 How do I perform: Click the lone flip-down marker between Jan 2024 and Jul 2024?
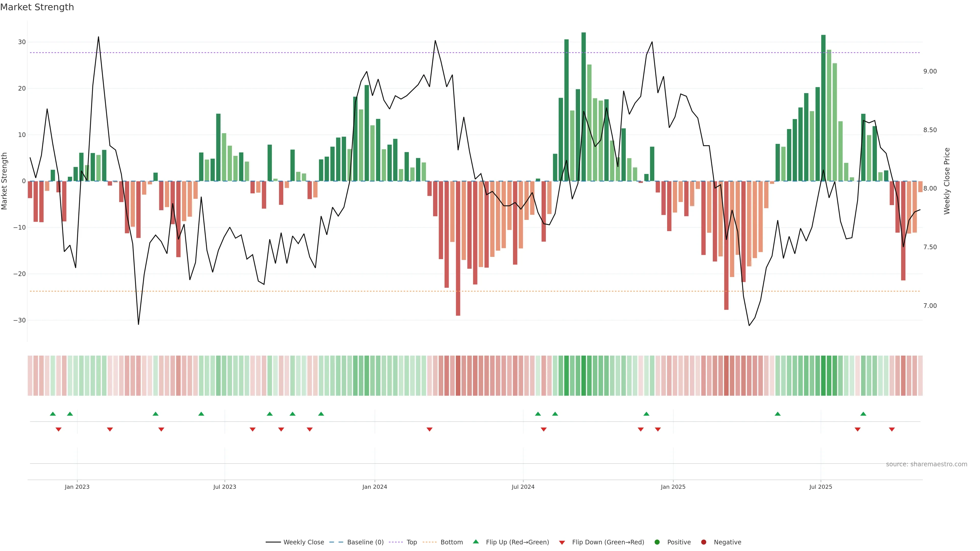click(x=430, y=429)
